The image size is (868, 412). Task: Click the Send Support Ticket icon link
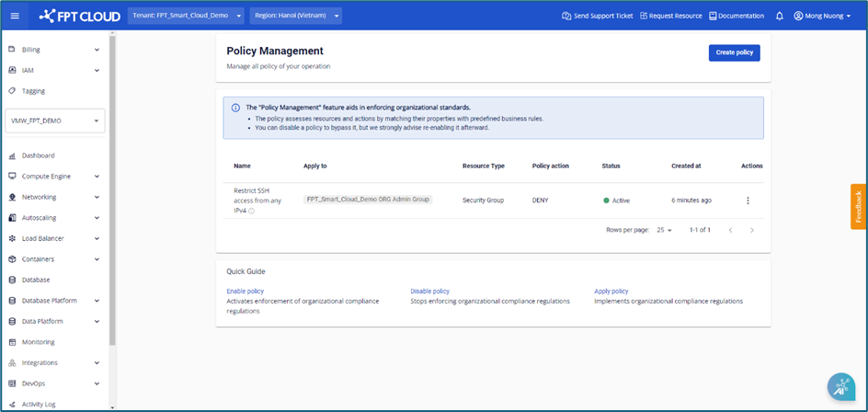[597, 16]
